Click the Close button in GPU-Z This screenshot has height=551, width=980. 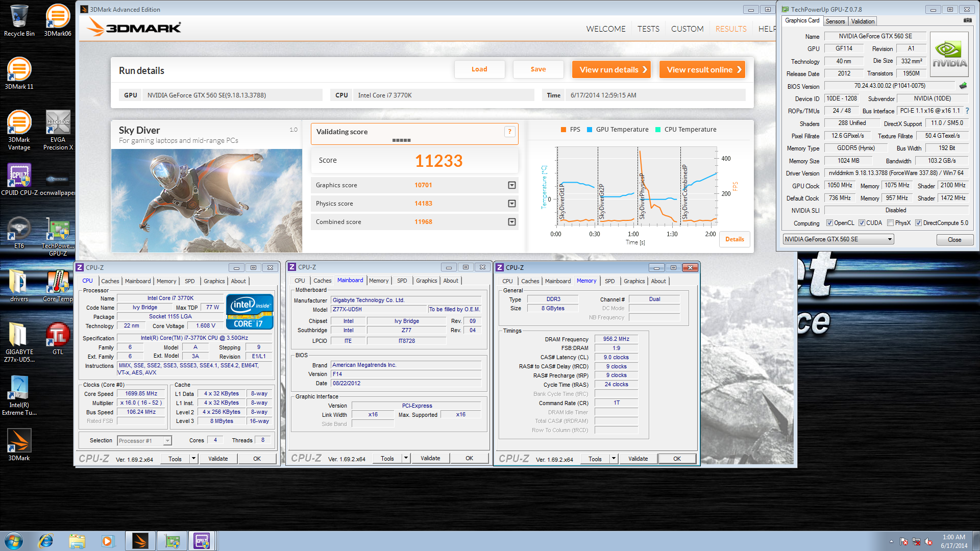click(954, 240)
